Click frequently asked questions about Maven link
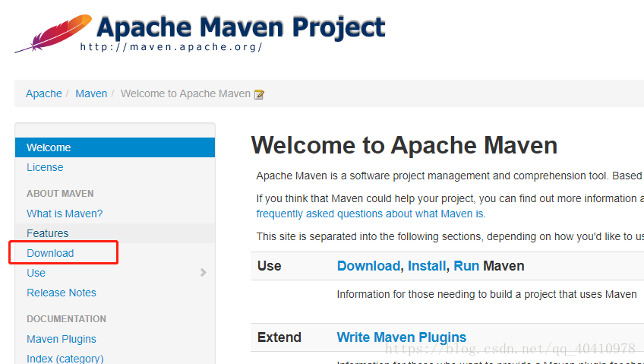Viewport: 644px width, 364px height. (x=370, y=214)
